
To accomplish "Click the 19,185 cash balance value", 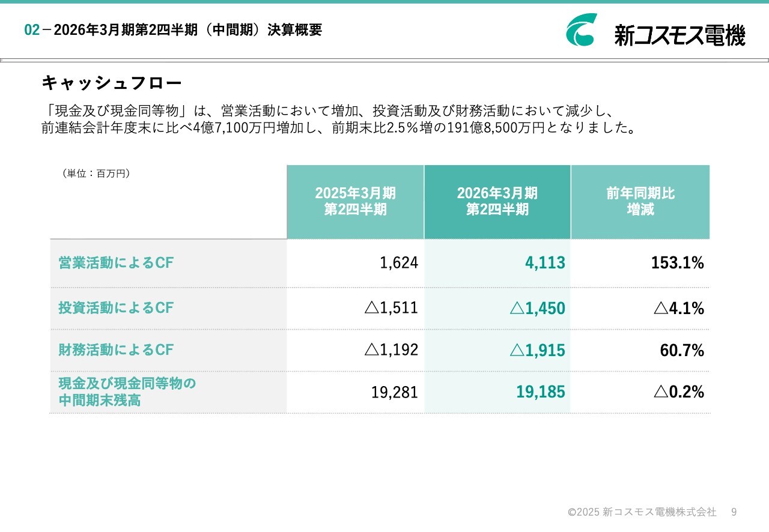I will click(x=541, y=392).
